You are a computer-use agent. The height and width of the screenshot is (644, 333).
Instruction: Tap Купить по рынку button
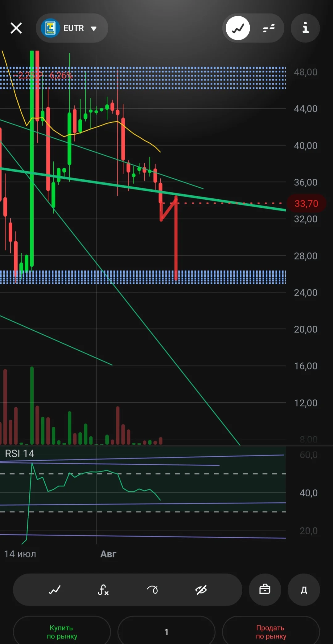[62, 632]
